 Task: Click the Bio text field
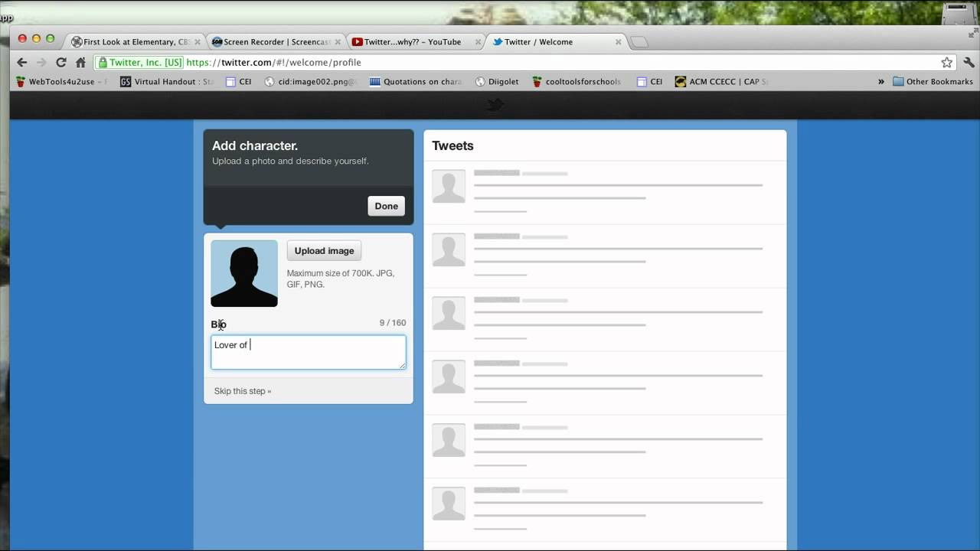pyautogui.click(x=309, y=352)
